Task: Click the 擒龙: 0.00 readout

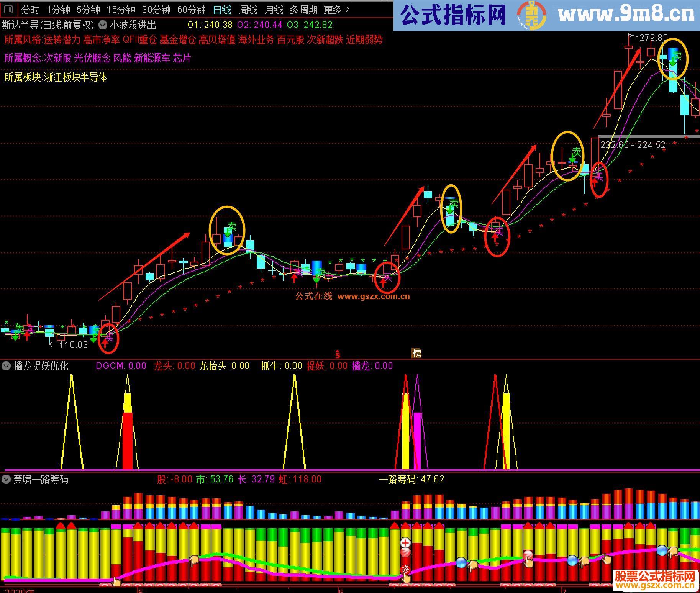Action: (372, 366)
